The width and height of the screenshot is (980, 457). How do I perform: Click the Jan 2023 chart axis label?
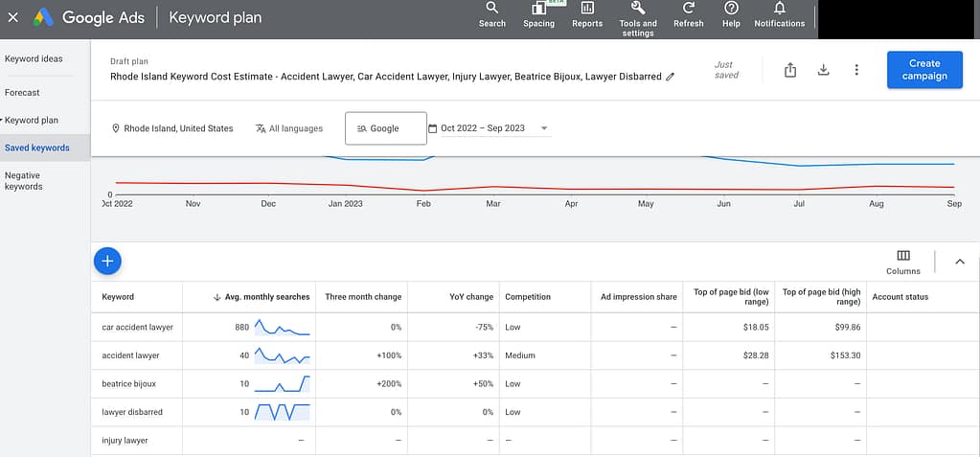[x=345, y=204]
